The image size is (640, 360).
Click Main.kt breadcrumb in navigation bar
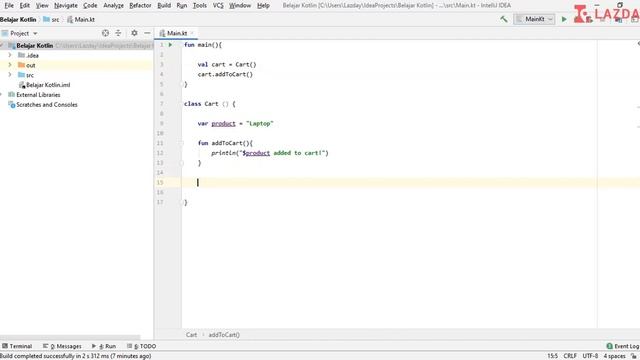(x=81, y=20)
